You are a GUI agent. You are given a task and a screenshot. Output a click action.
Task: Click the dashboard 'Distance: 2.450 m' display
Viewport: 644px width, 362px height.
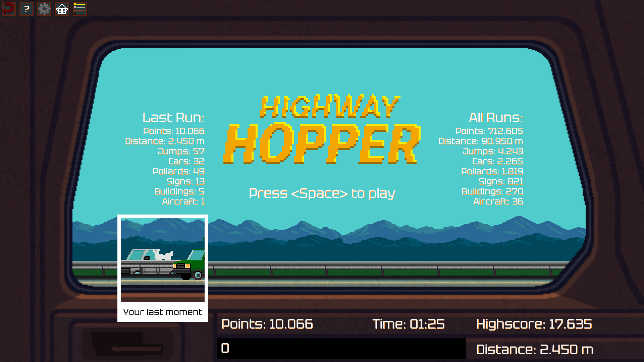tap(535, 350)
